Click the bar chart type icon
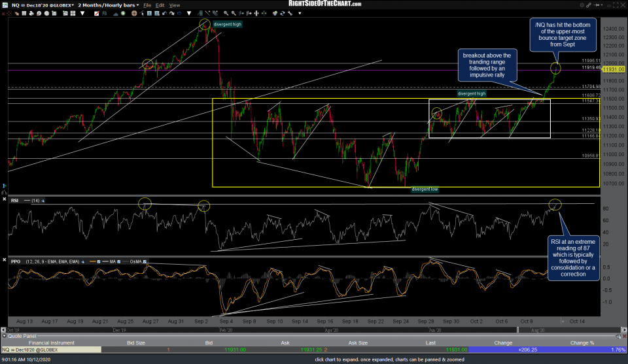Screen dimensions: 628x364 (x=105, y=13)
